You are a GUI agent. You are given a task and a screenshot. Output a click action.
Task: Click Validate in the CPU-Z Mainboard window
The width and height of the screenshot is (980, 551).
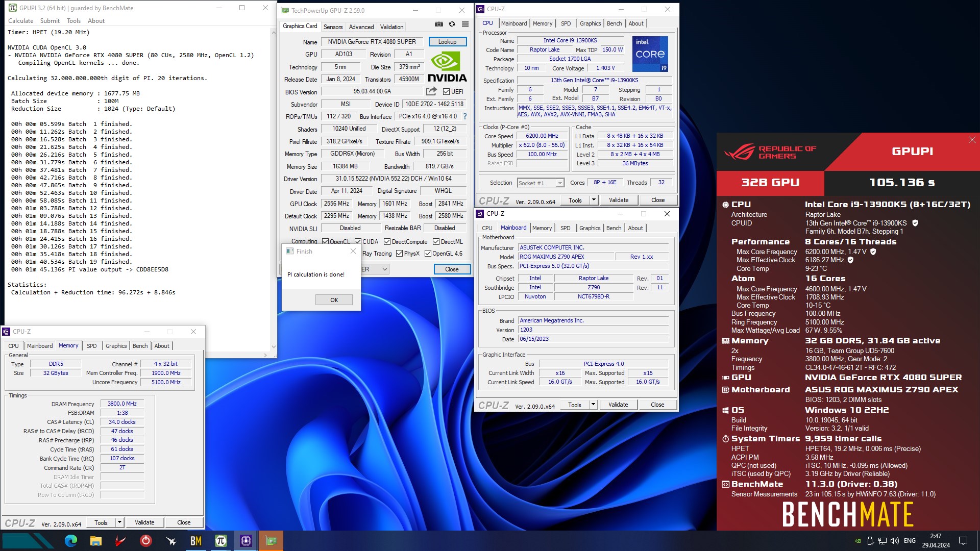click(x=618, y=405)
